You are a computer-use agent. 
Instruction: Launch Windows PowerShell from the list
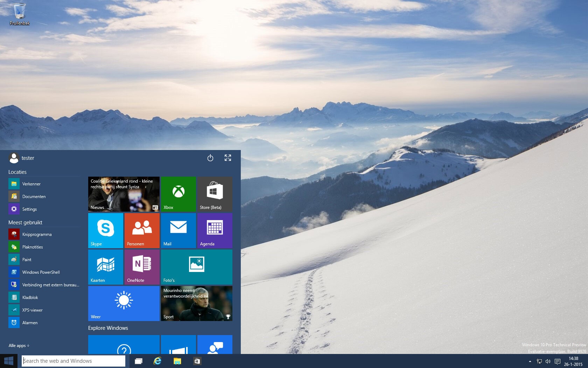tap(41, 272)
